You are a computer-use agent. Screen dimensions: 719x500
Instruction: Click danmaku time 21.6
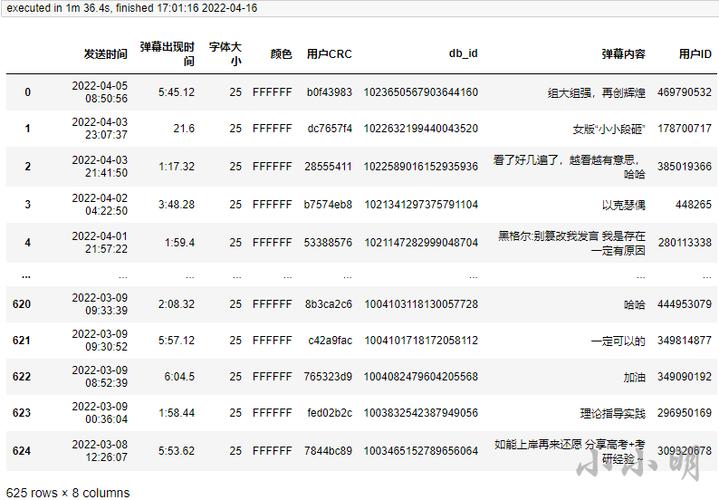pyautogui.click(x=184, y=128)
